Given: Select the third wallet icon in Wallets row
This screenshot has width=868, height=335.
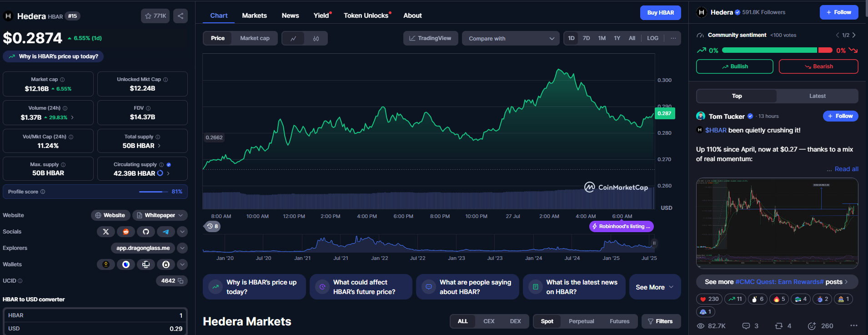Looking at the screenshot, I should (x=146, y=264).
